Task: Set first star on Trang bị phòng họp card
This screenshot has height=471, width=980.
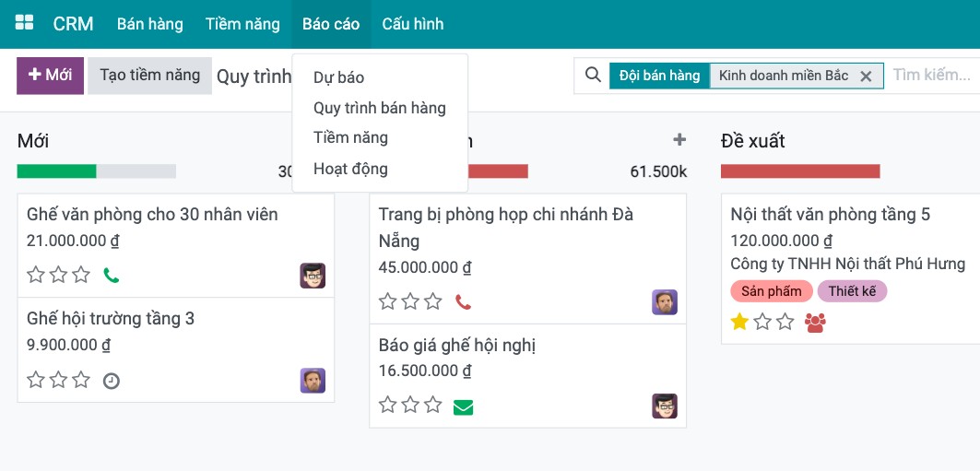Action: [387, 301]
